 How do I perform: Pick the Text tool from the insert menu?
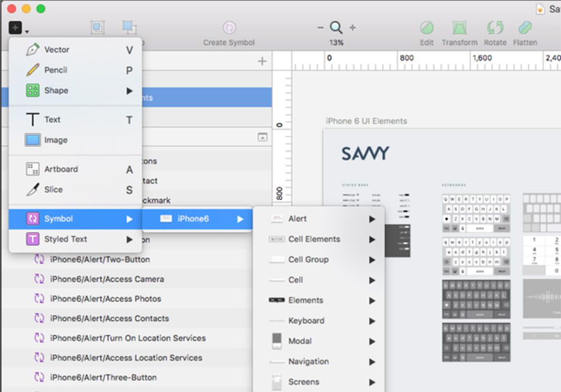coord(52,119)
